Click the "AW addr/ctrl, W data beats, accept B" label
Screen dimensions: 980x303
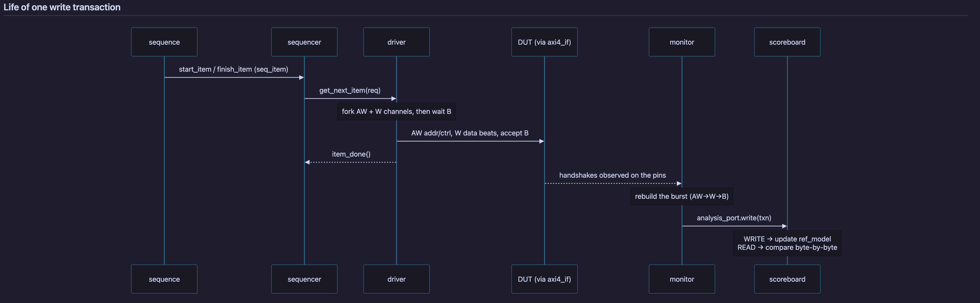click(x=470, y=133)
